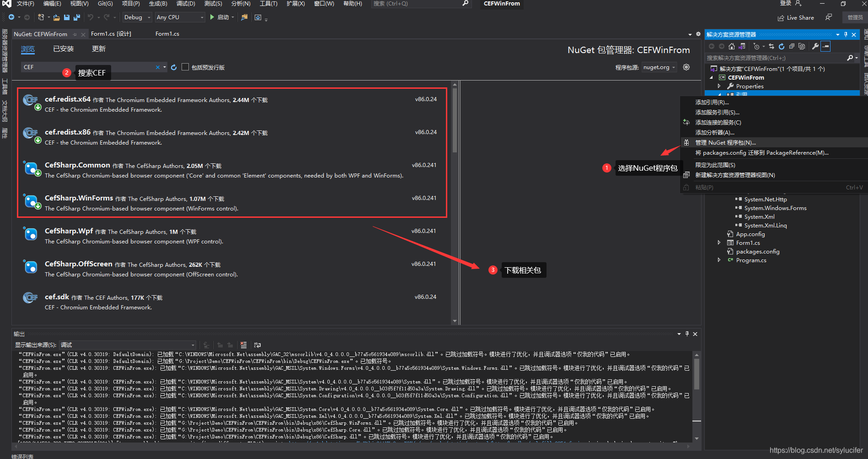This screenshot has width=868, height=459.
Task: Open NuGet package source settings gear
Action: tap(686, 67)
